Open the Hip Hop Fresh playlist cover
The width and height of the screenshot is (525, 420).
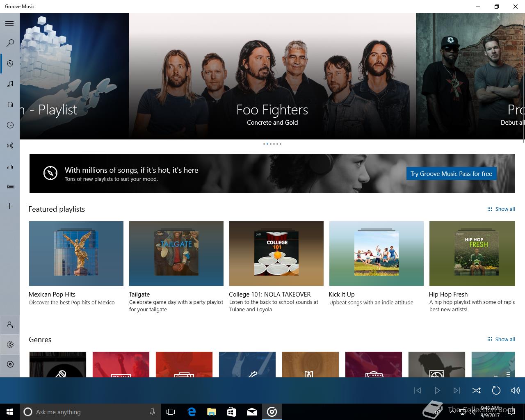(472, 253)
